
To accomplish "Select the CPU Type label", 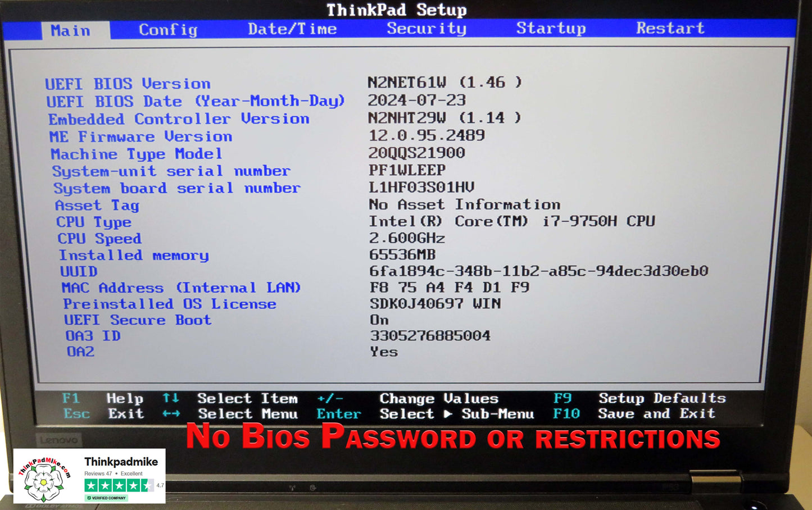I will pyautogui.click(x=94, y=222).
